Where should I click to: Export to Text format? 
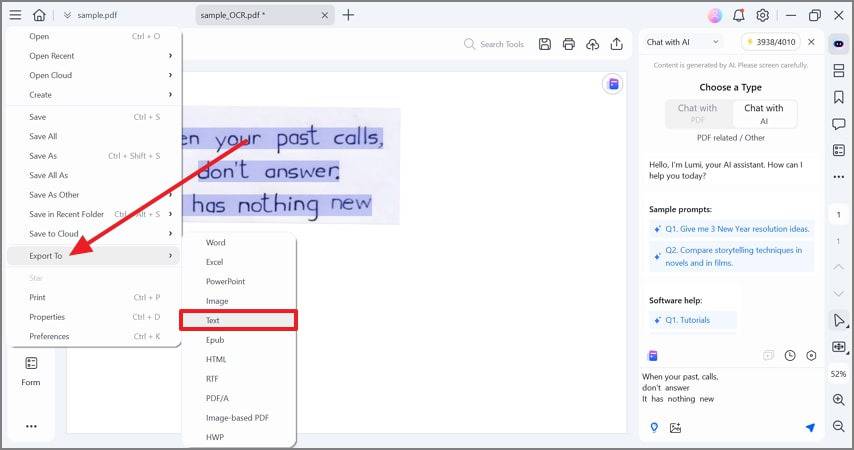[x=239, y=320]
